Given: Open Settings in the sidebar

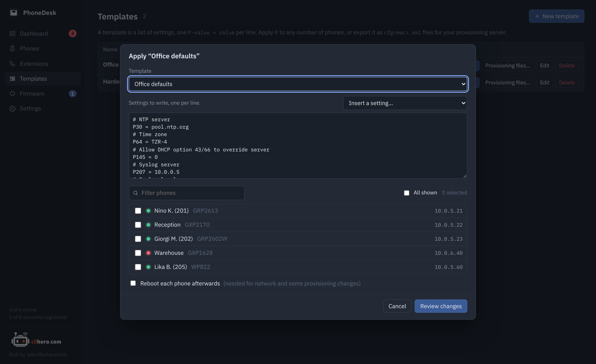Looking at the screenshot, I should [x=43, y=109].
